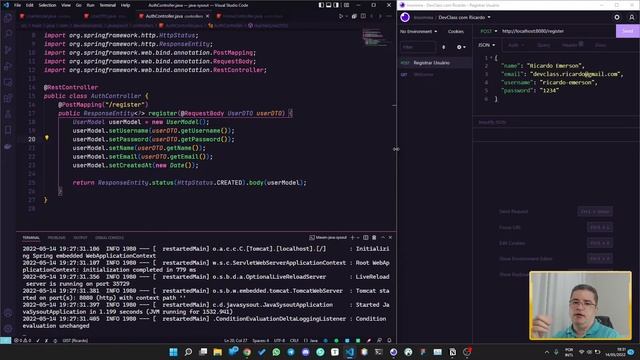This screenshot has width=640, height=360.
Task: Split the terminal panel
Action: 366,238
